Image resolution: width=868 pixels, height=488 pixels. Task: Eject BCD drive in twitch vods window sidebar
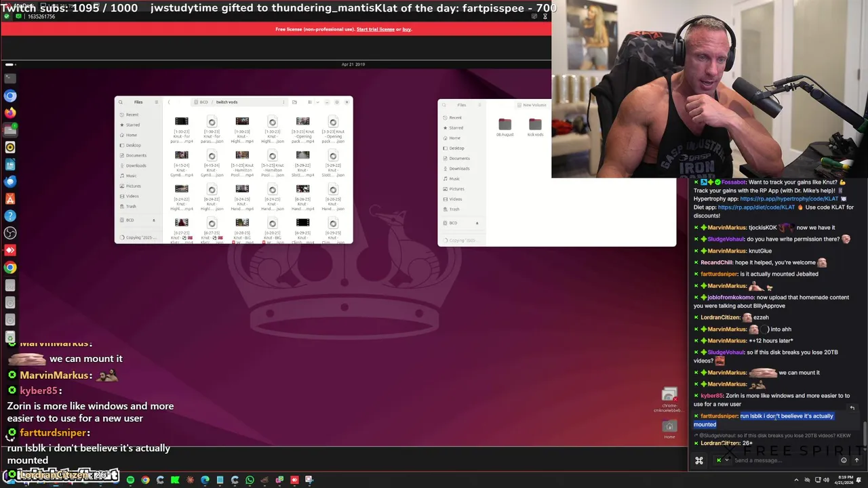154,220
